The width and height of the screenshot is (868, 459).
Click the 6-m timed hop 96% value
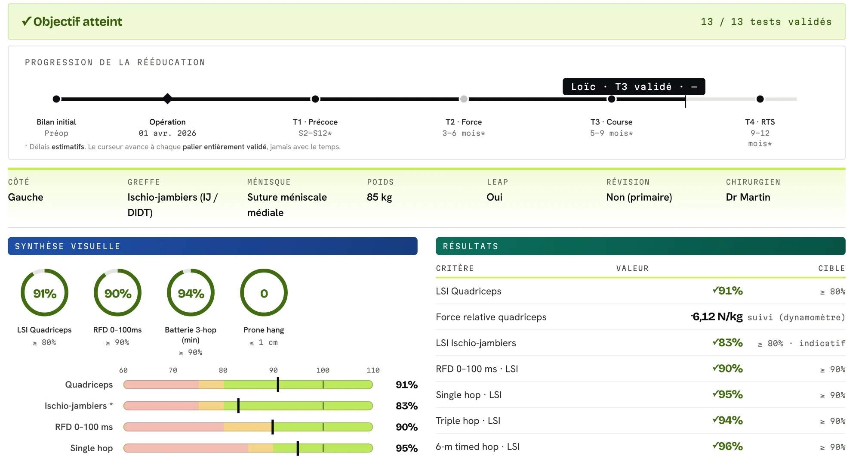[727, 446]
